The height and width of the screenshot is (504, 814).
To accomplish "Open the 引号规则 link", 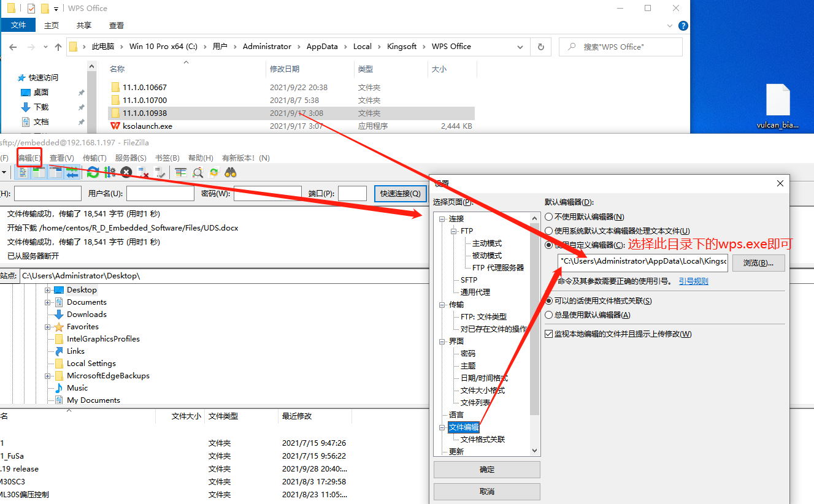I will 693,281.
